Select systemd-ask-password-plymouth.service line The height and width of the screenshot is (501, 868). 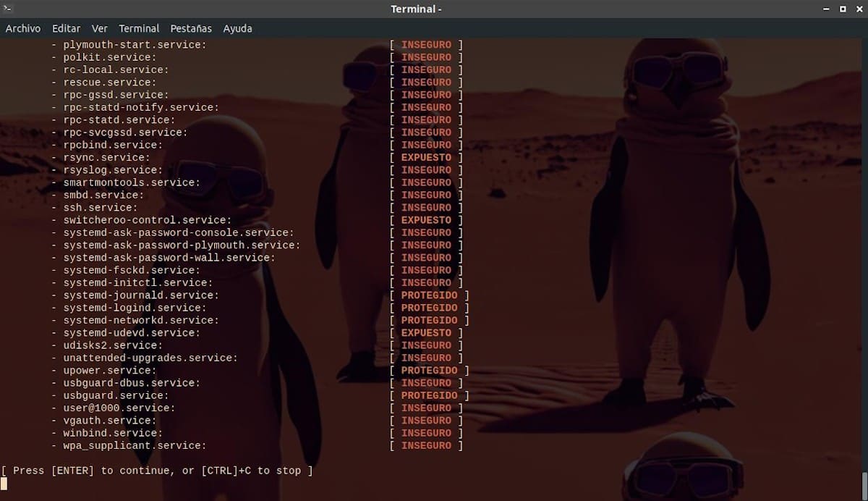(x=257, y=245)
